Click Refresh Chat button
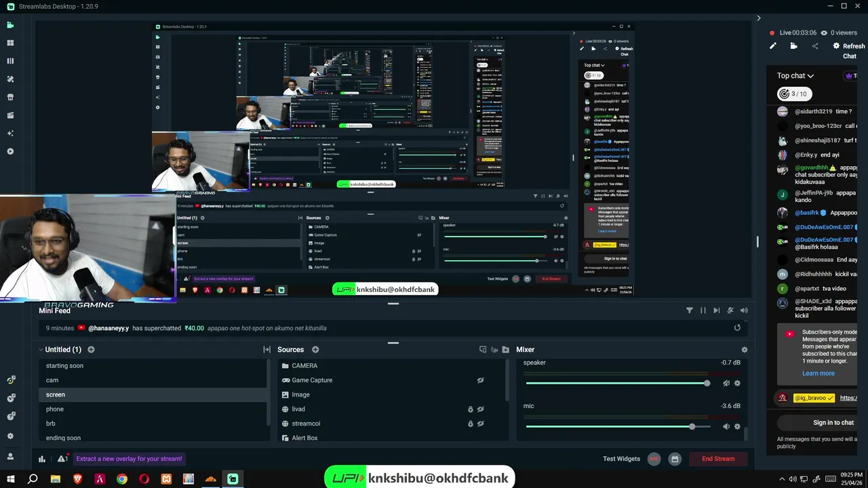The image size is (868, 488). (x=848, y=51)
